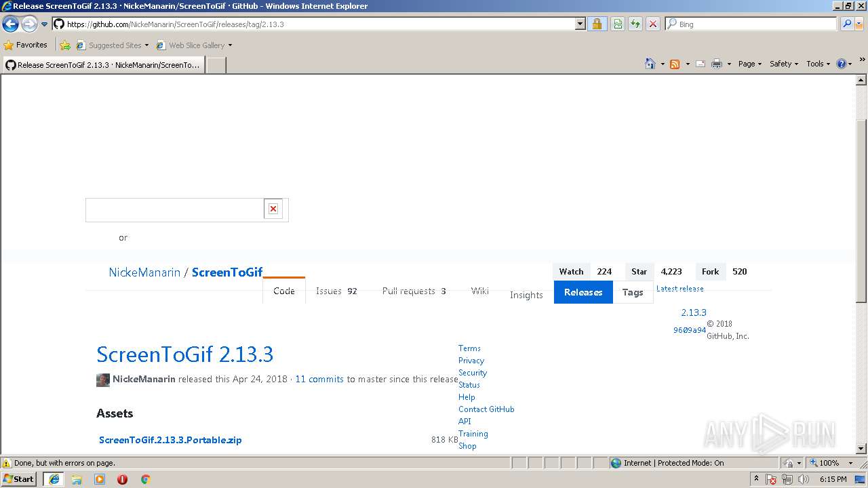Click the vertical scrollbar thumb
The width and height of the screenshot is (868, 488).
tap(861, 210)
